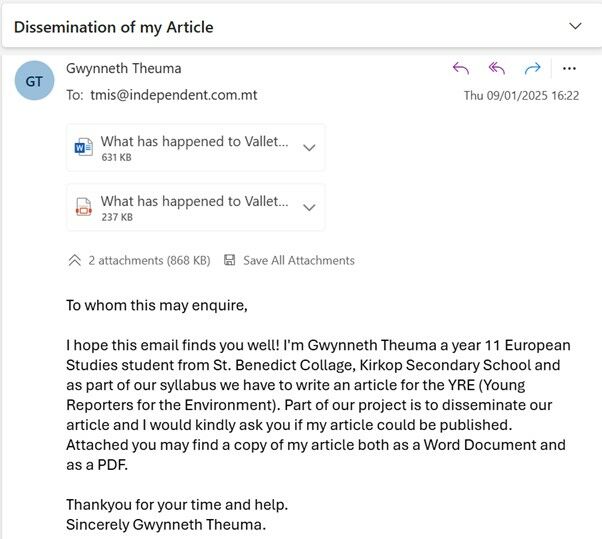Collapse the Dissemination of my Article conversation chevron
The image size is (602, 539).
pos(574,26)
